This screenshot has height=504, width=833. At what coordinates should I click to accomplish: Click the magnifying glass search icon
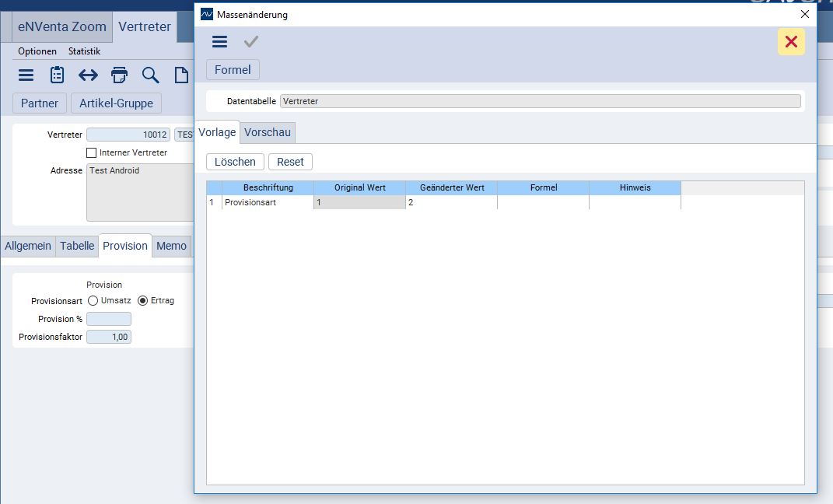pos(150,75)
